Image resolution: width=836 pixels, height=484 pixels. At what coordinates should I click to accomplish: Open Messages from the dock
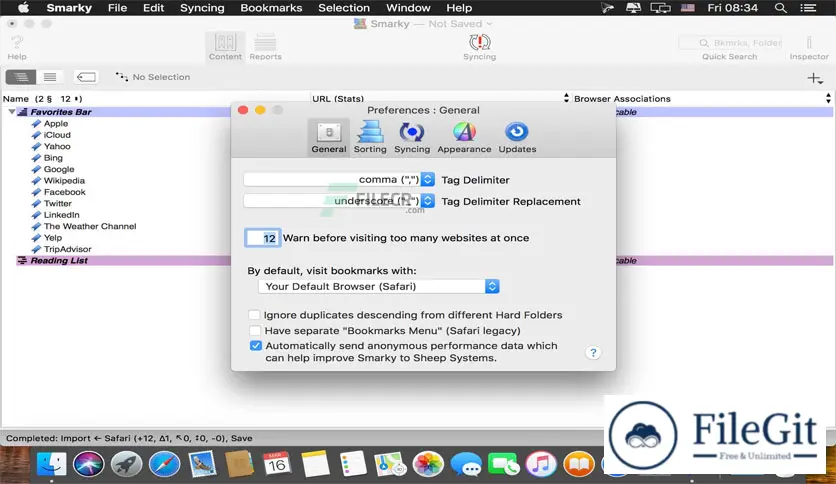pyautogui.click(x=465, y=464)
